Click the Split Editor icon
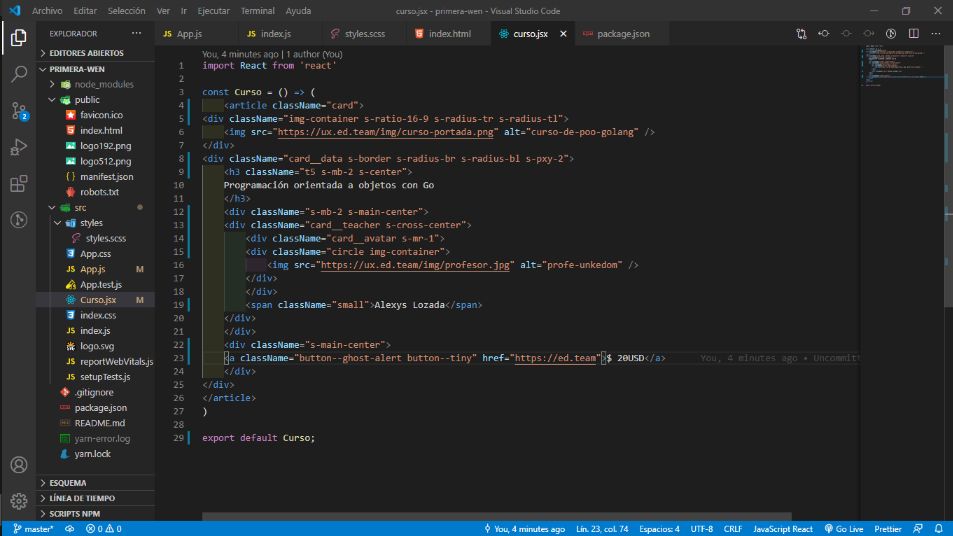 [x=913, y=34]
